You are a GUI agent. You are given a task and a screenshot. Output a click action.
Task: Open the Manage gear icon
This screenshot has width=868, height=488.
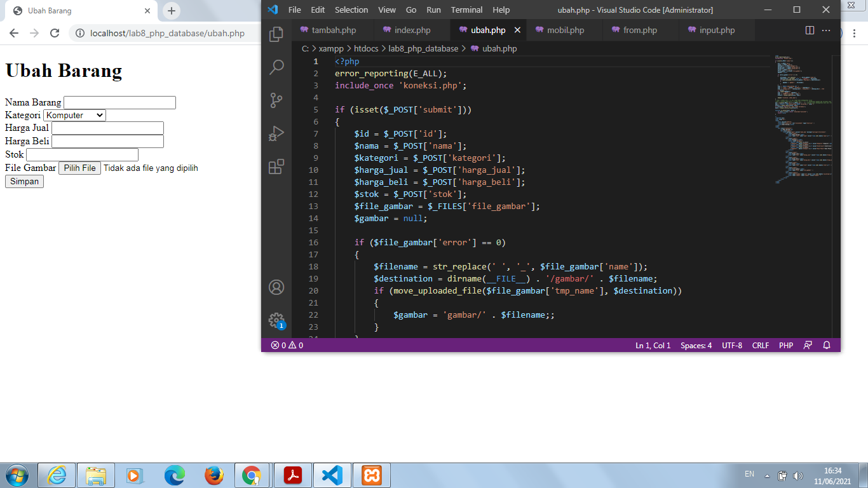point(276,320)
